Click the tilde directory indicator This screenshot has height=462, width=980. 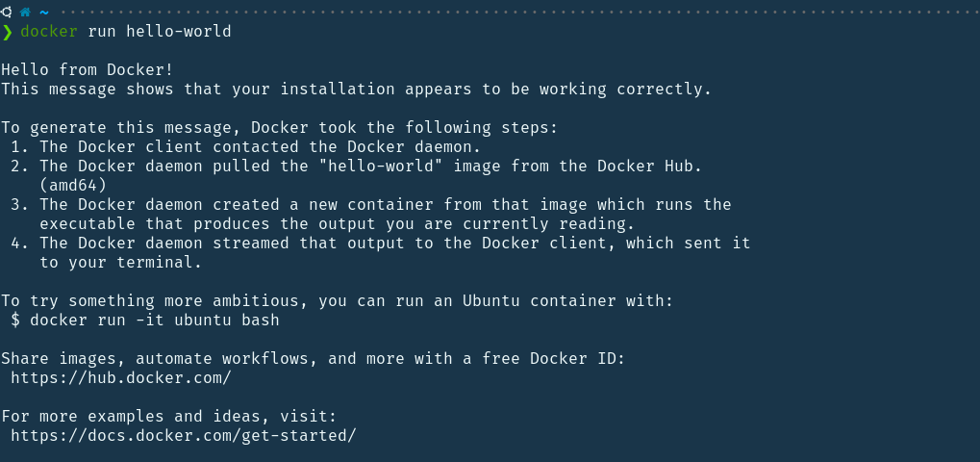click(x=43, y=12)
